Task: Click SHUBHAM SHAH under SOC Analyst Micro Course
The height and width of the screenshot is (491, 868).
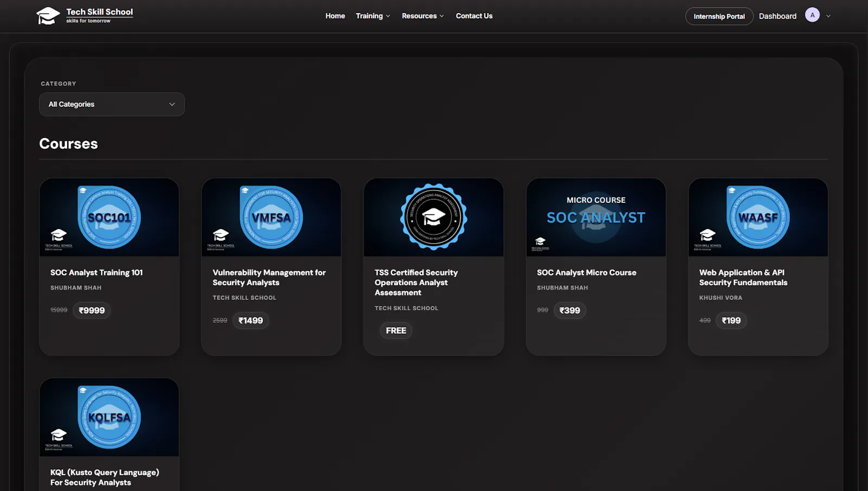Action: tap(563, 288)
